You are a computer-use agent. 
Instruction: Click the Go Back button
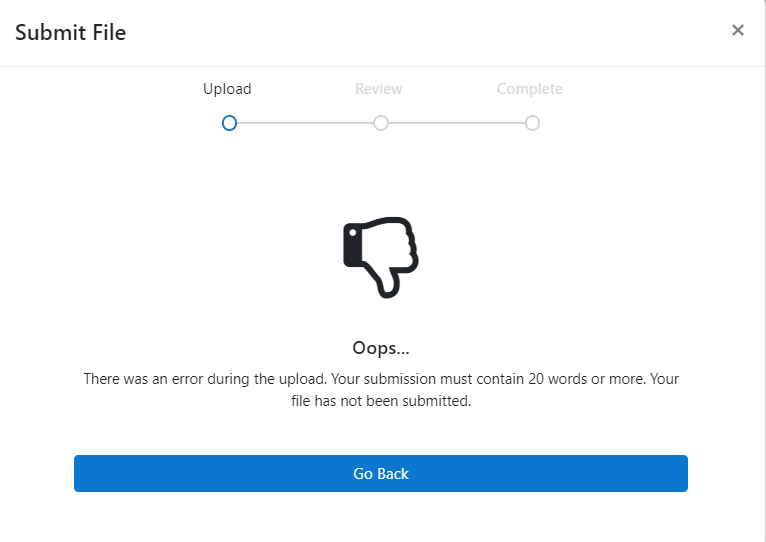[x=381, y=474]
